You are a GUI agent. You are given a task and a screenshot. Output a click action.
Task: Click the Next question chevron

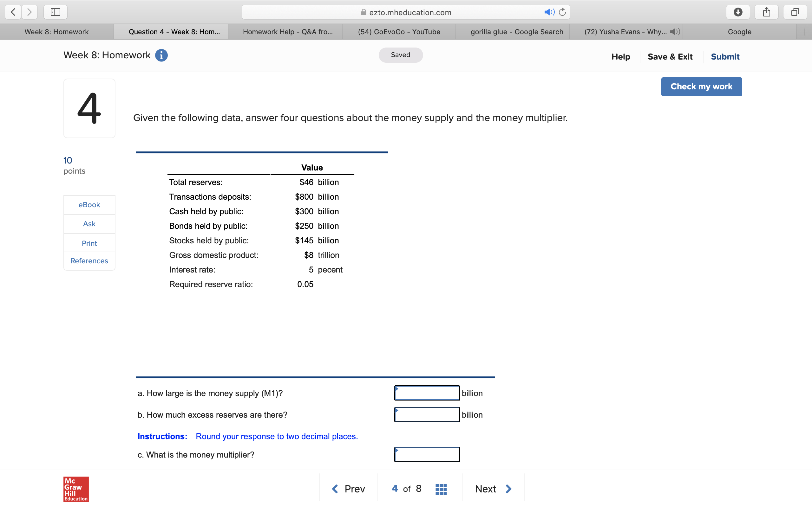coord(509,489)
